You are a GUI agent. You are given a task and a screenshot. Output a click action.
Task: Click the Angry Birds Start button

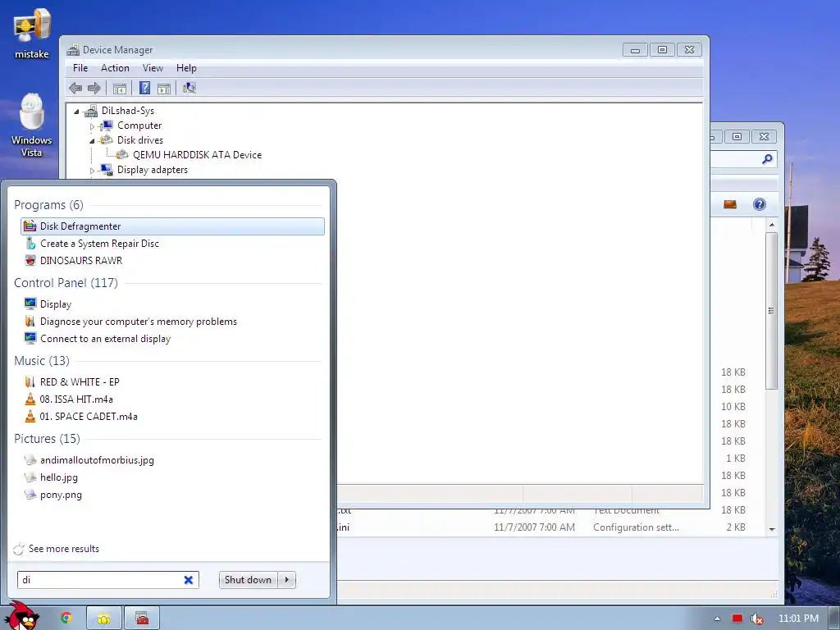22,616
